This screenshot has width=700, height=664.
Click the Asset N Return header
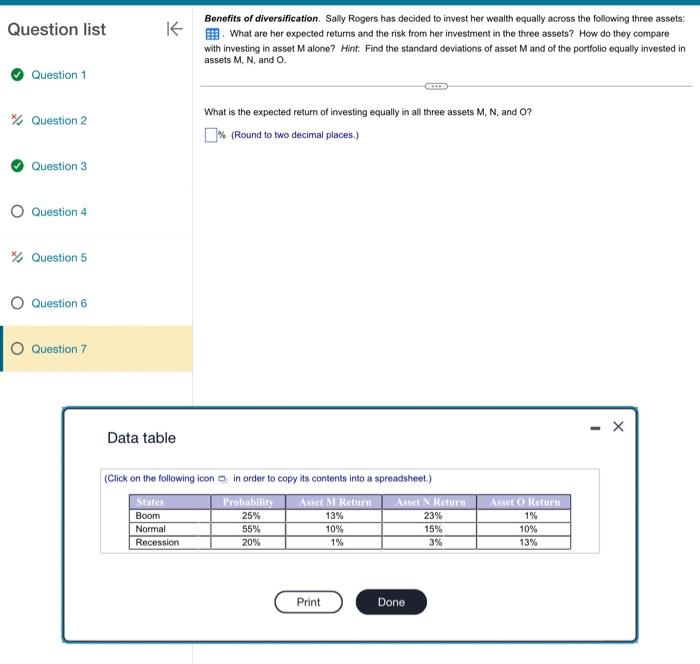click(x=429, y=502)
